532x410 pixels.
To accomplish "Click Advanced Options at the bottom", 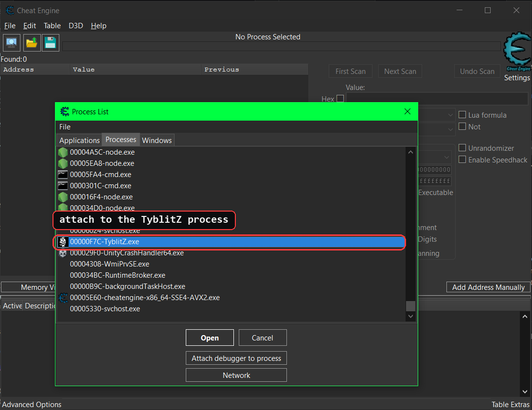I will coord(32,405).
